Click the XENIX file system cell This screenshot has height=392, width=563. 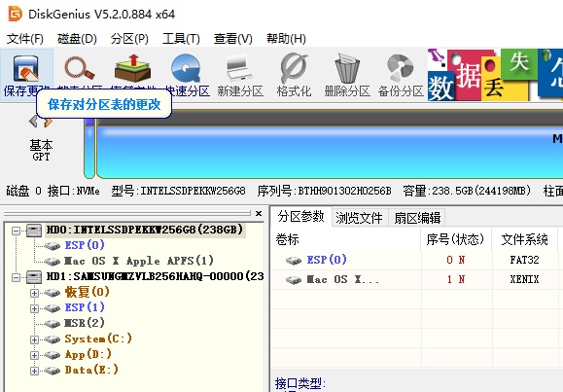(x=524, y=279)
